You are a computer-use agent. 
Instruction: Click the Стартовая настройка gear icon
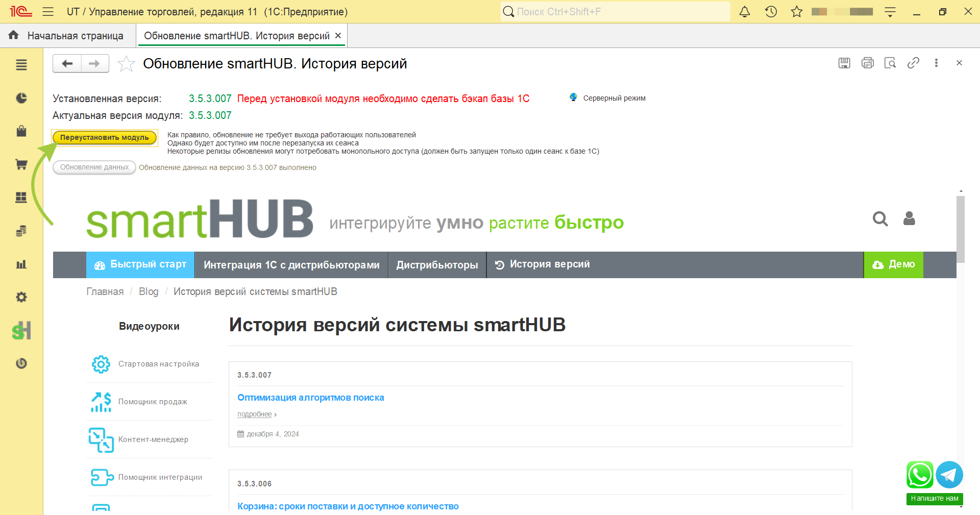click(101, 364)
